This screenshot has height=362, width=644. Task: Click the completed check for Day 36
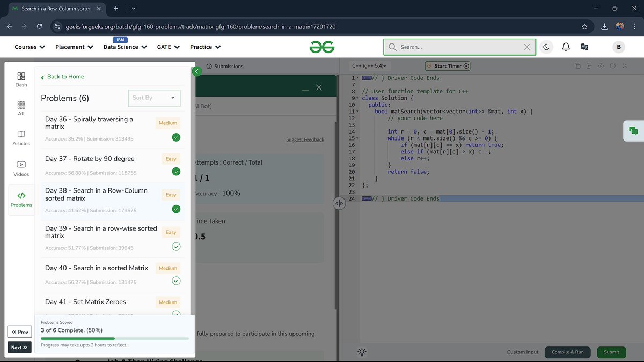[176, 137]
